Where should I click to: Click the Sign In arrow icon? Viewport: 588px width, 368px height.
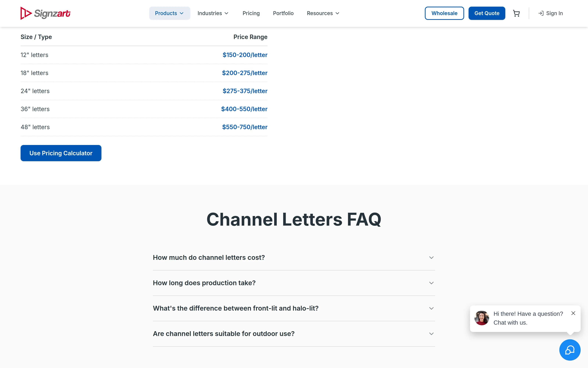[541, 13]
